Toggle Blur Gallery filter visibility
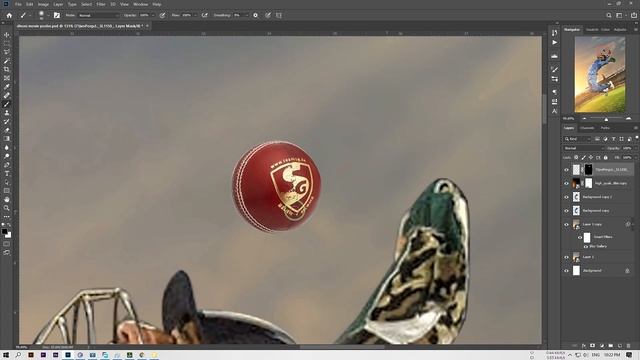The width and height of the screenshot is (640, 360). click(x=586, y=247)
